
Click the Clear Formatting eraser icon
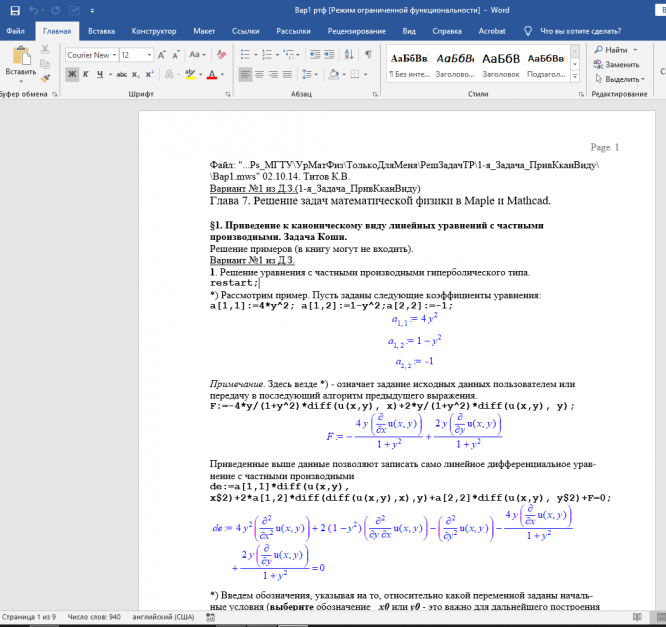coord(220,55)
